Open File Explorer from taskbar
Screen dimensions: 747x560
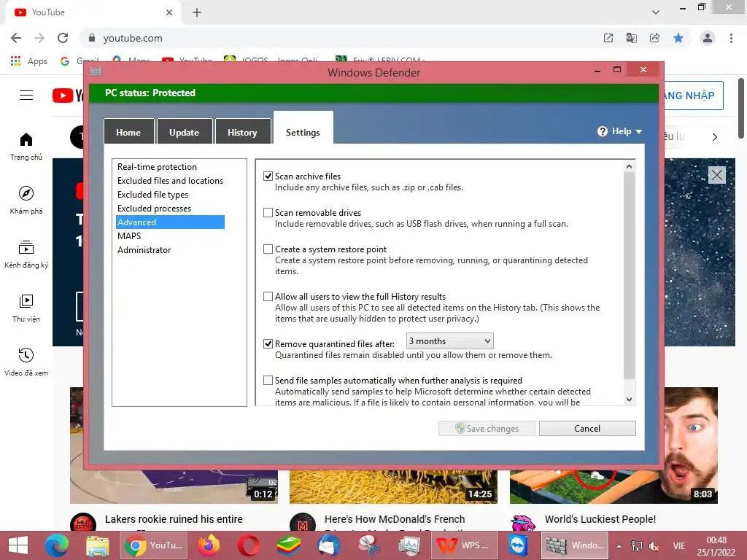[98, 545]
